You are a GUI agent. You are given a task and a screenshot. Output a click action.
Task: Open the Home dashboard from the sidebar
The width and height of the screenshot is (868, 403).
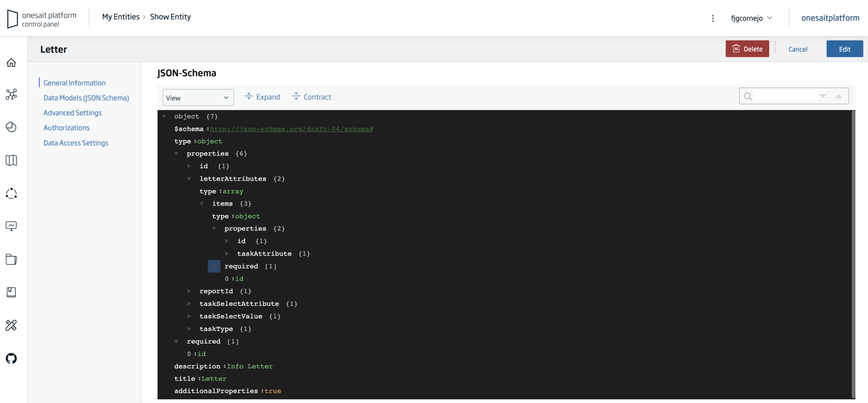(x=11, y=62)
